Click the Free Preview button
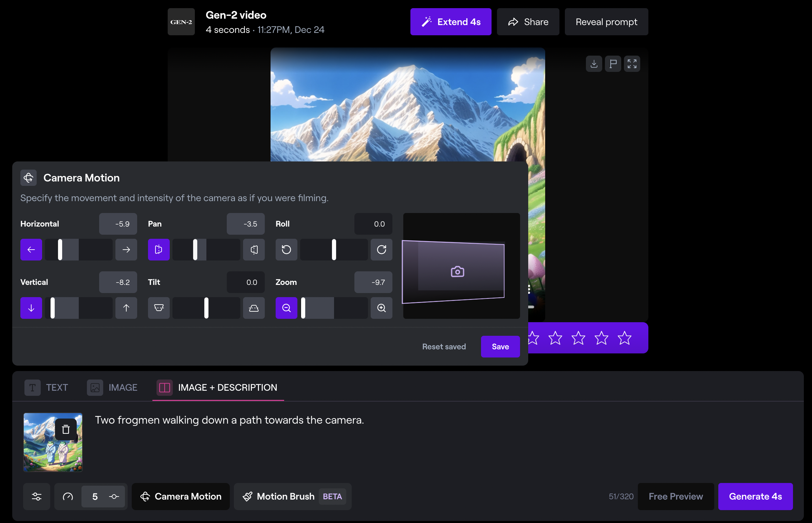812x523 pixels. [x=676, y=497]
